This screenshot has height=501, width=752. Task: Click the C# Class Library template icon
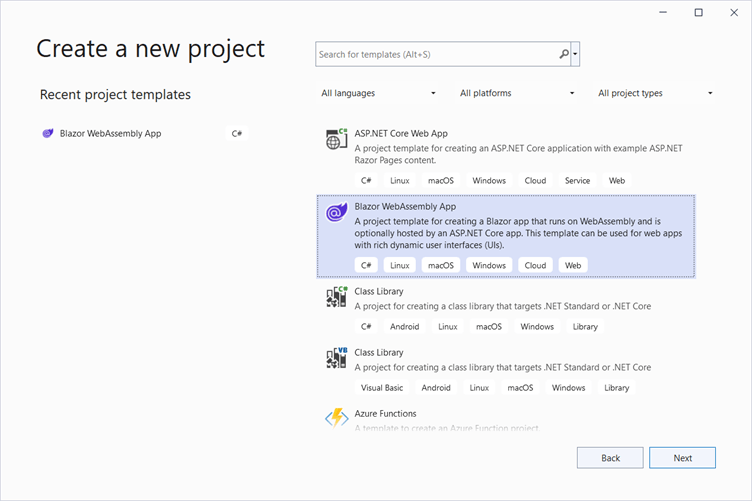tap(337, 297)
